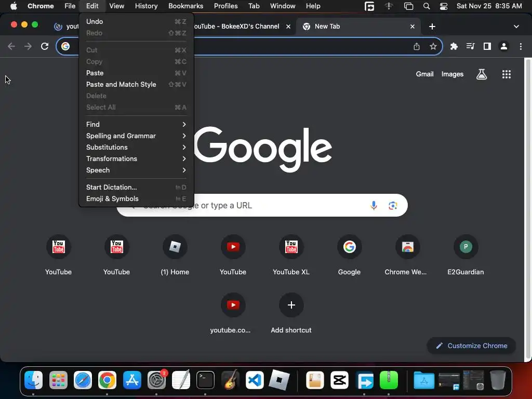Click the back navigation arrow
The height and width of the screenshot is (399, 532).
(11, 46)
